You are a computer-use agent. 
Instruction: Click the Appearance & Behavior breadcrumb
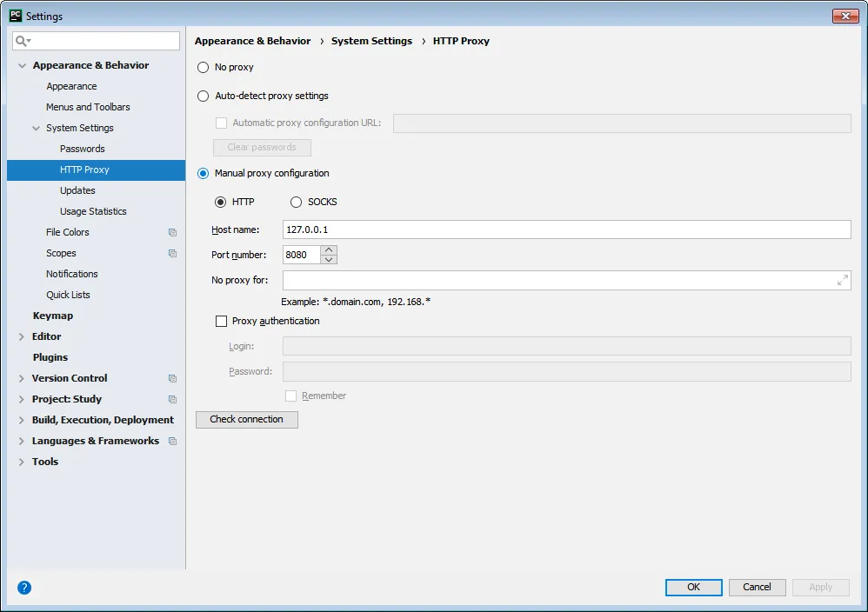252,40
